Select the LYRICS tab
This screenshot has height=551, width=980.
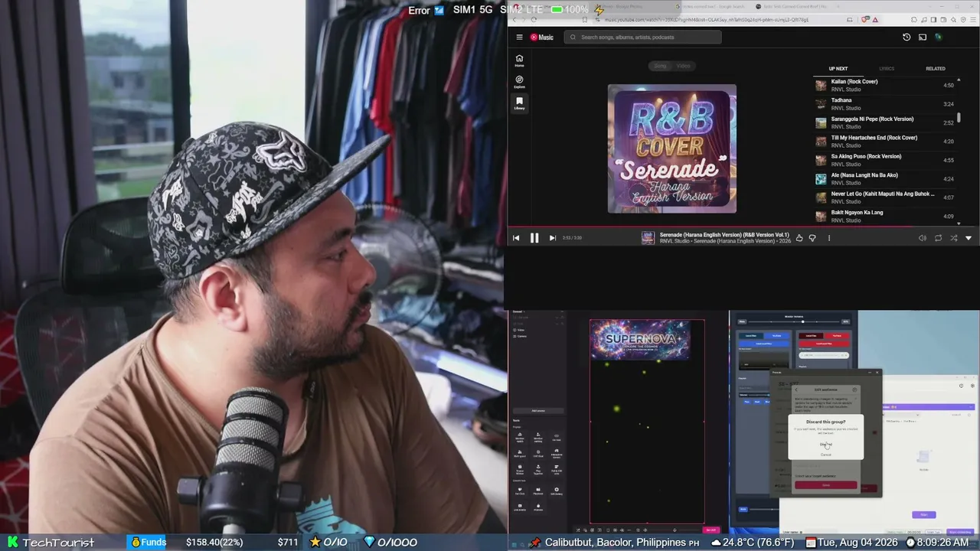pos(887,69)
